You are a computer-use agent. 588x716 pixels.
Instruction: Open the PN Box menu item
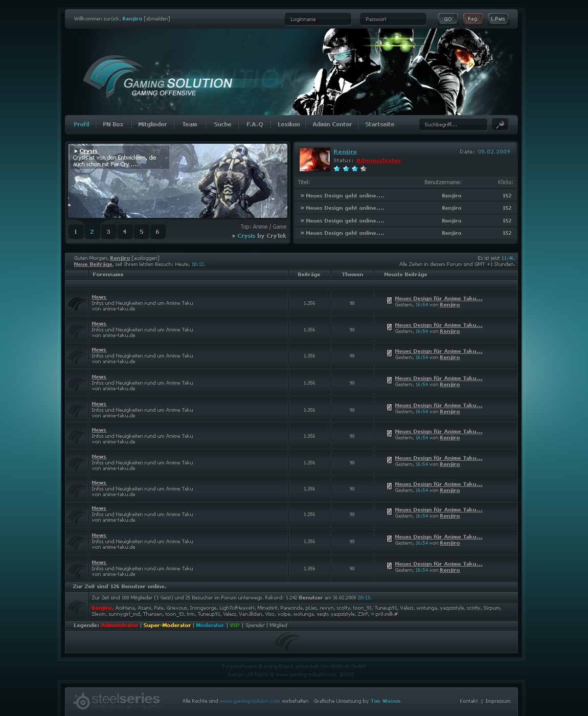click(113, 124)
